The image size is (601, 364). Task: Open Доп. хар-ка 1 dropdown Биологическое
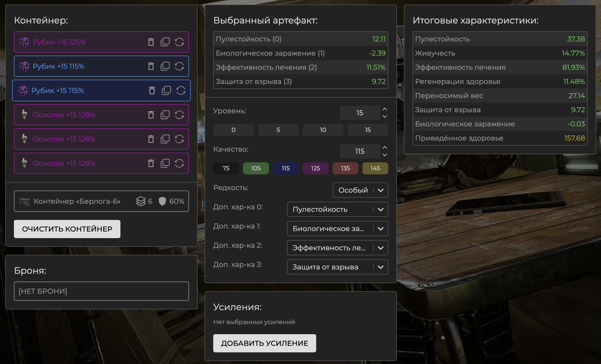pyautogui.click(x=338, y=229)
